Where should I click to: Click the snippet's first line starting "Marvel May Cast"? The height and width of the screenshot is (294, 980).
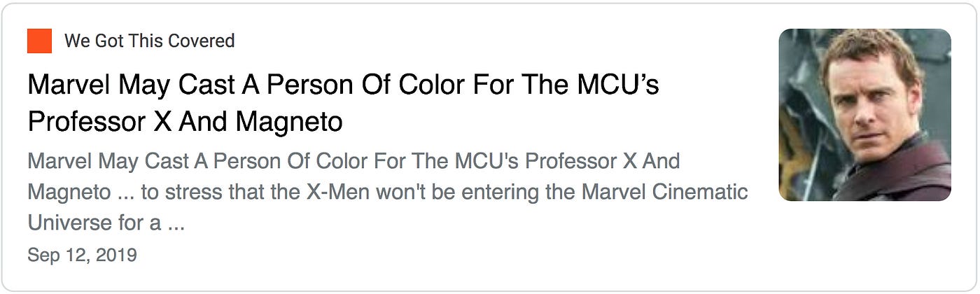(353, 161)
